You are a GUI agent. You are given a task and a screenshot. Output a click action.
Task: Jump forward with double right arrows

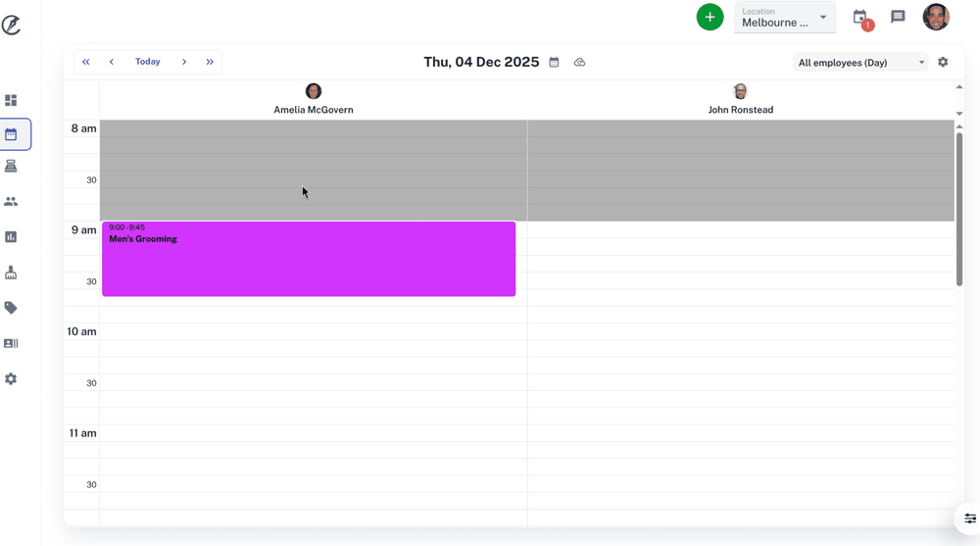point(210,62)
